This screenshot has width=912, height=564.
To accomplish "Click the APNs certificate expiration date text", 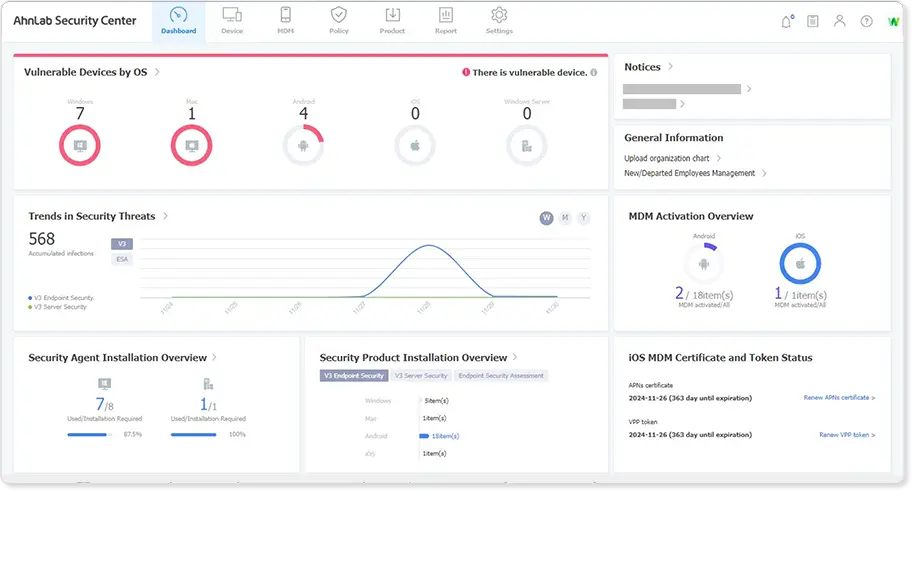I will coord(690,398).
